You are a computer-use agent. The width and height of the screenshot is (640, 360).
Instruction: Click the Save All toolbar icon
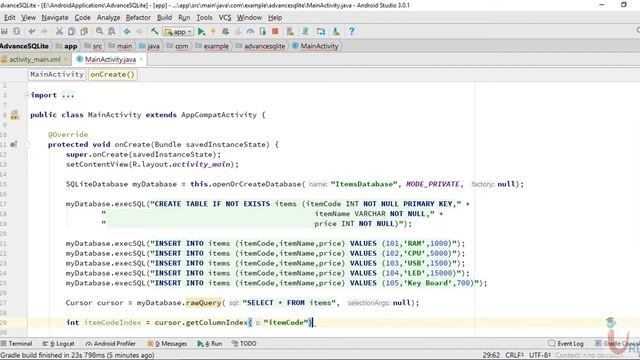click(4, 31)
